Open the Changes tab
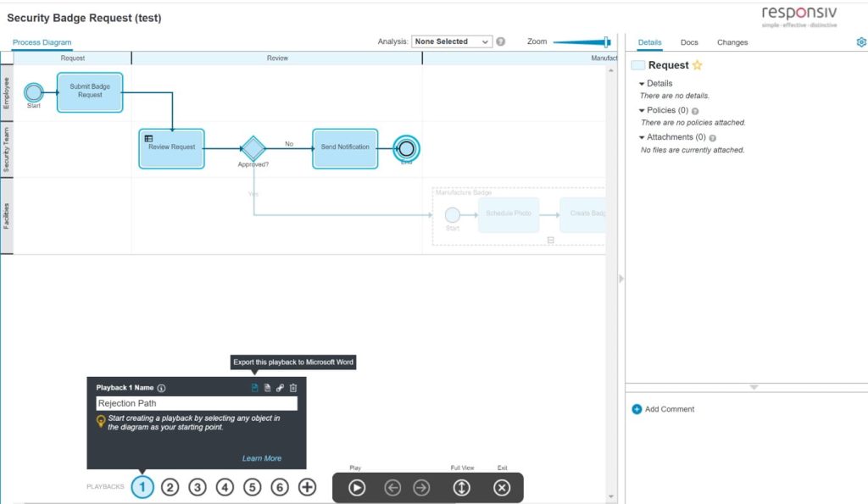This screenshot has width=868, height=504. [732, 42]
